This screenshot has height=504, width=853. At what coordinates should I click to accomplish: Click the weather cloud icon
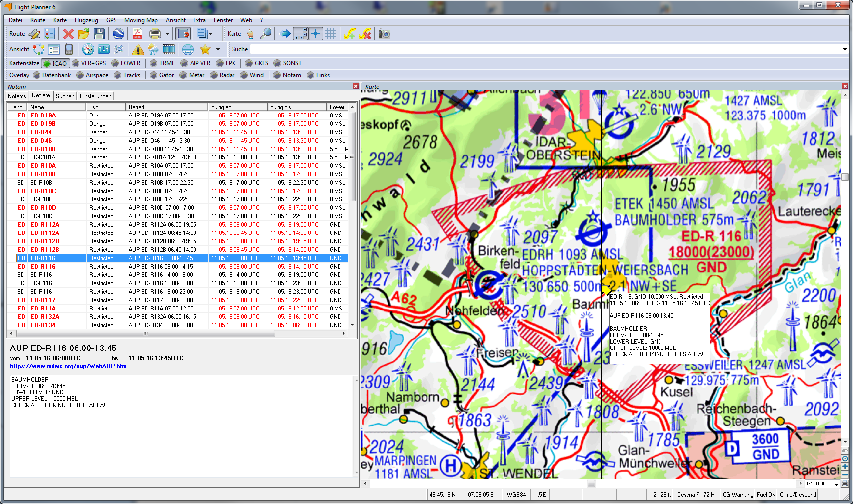[x=154, y=49]
